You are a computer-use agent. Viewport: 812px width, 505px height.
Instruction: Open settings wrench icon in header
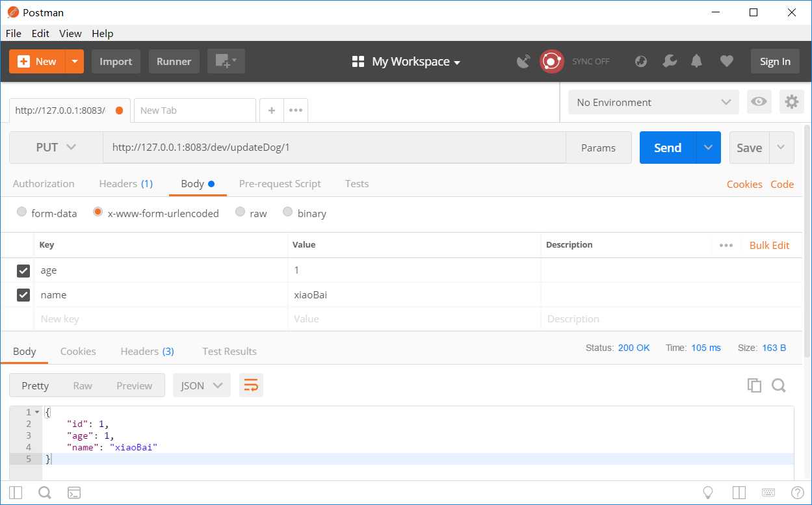coord(669,61)
